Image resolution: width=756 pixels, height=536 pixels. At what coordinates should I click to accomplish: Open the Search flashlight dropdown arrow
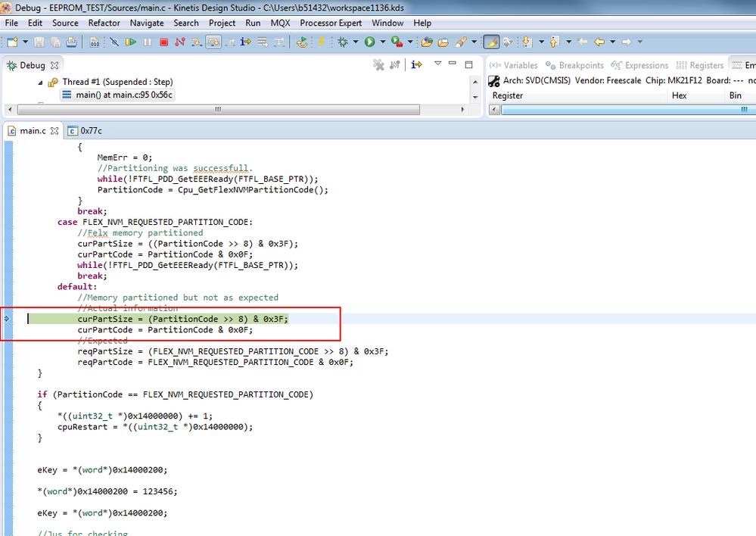click(x=474, y=42)
